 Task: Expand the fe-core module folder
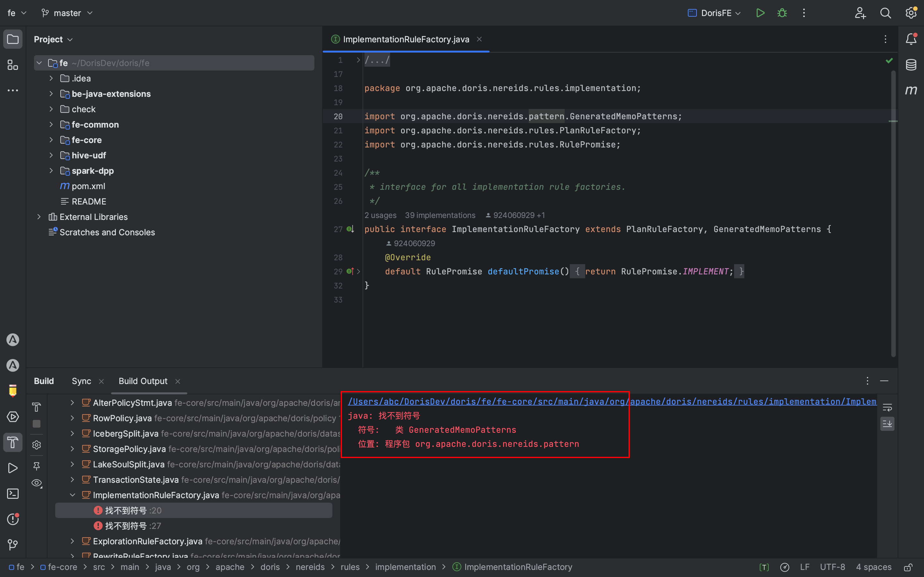51,140
